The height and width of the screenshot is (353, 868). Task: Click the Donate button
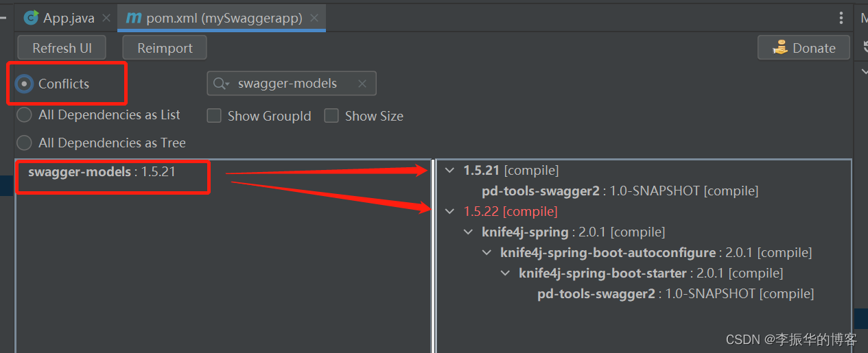[804, 48]
